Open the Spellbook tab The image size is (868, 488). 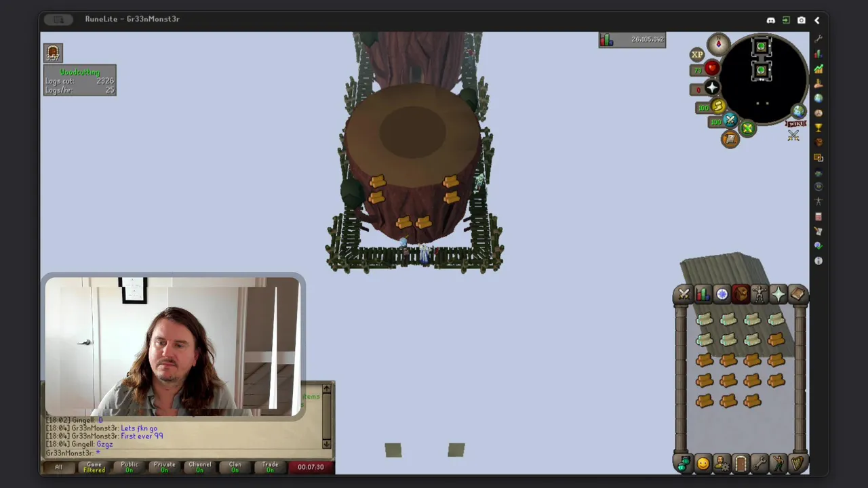(x=797, y=294)
